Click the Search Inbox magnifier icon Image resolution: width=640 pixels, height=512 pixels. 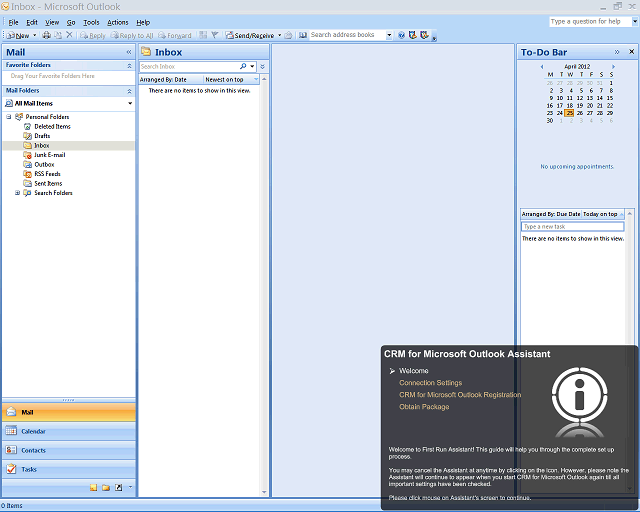click(x=243, y=66)
